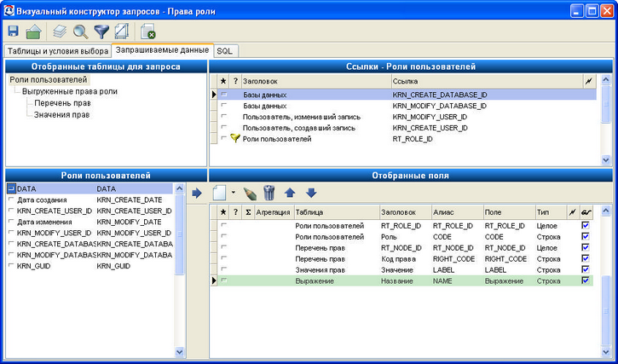Click the blue arrow to add field
This screenshot has width=618, height=364.
click(197, 193)
